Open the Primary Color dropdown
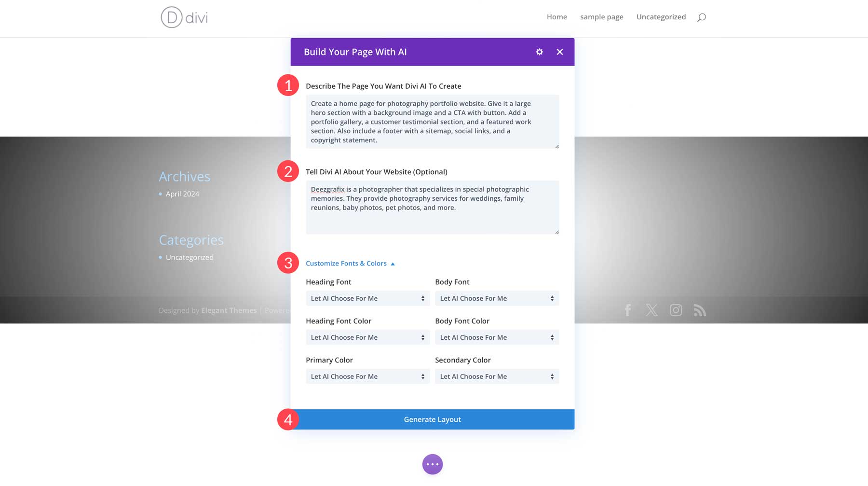The width and height of the screenshot is (868, 486). [367, 376]
